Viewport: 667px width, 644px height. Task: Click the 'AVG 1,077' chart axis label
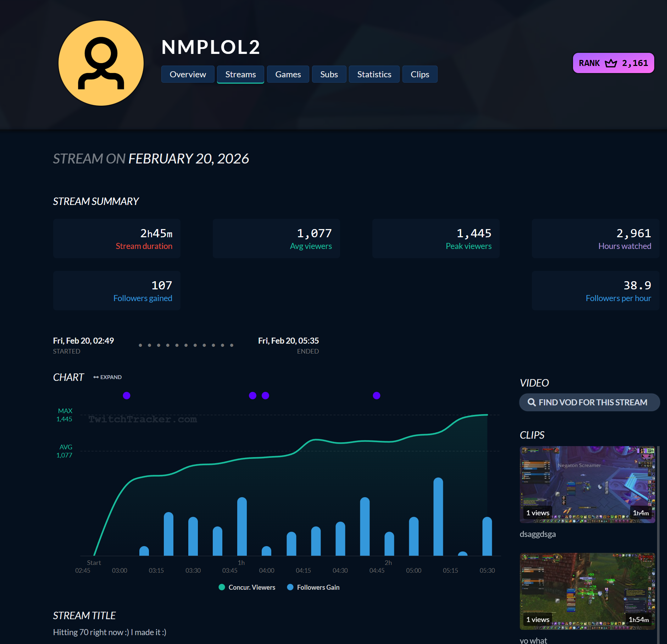(65, 451)
